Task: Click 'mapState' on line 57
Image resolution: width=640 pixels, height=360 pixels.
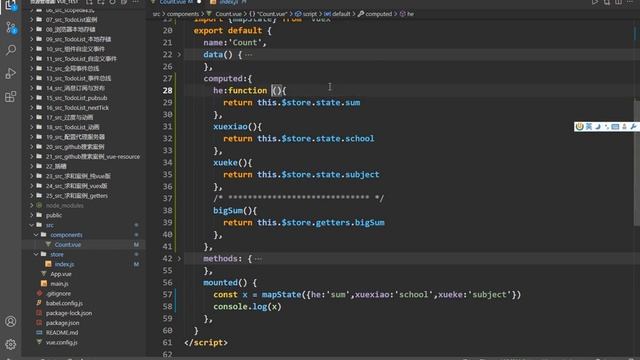Action: pyautogui.click(x=281, y=295)
